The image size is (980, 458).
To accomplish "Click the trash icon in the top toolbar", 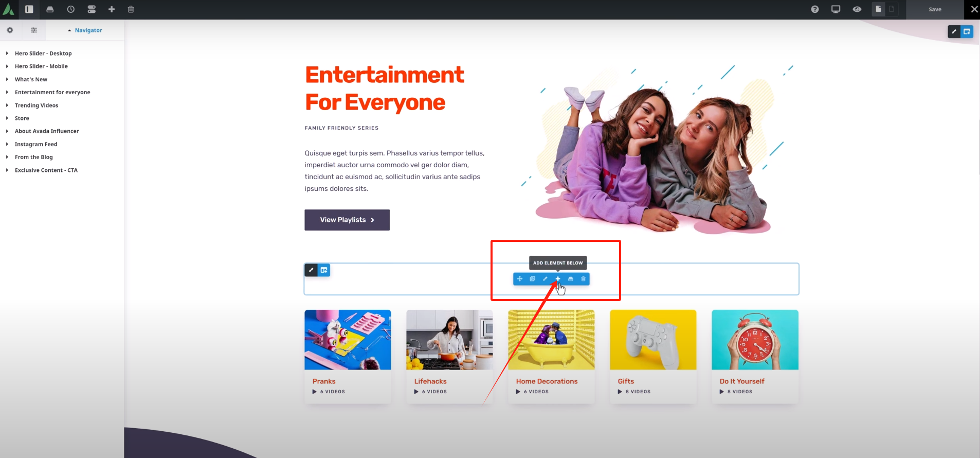I will (131, 9).
